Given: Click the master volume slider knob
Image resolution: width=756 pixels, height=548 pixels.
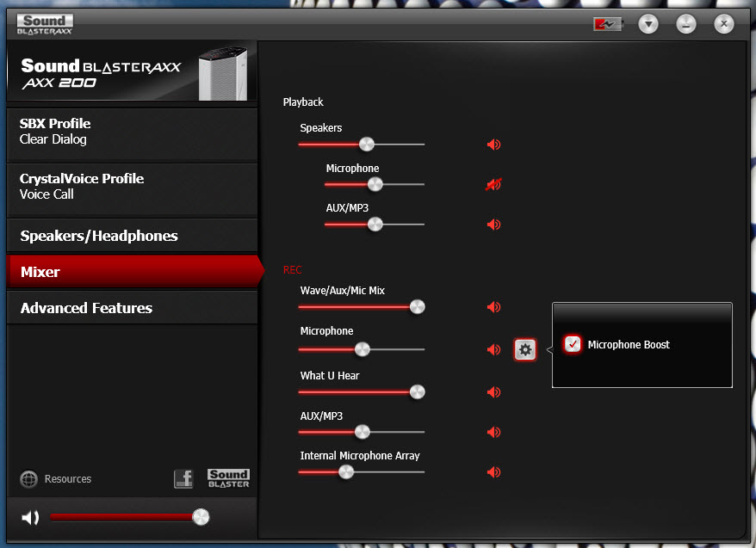Looking at the screenshot, I should [201, 517].
